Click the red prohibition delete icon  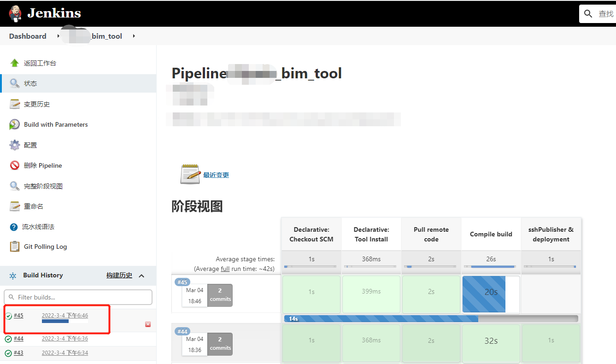pyautogui.click(x=15, y=165)
